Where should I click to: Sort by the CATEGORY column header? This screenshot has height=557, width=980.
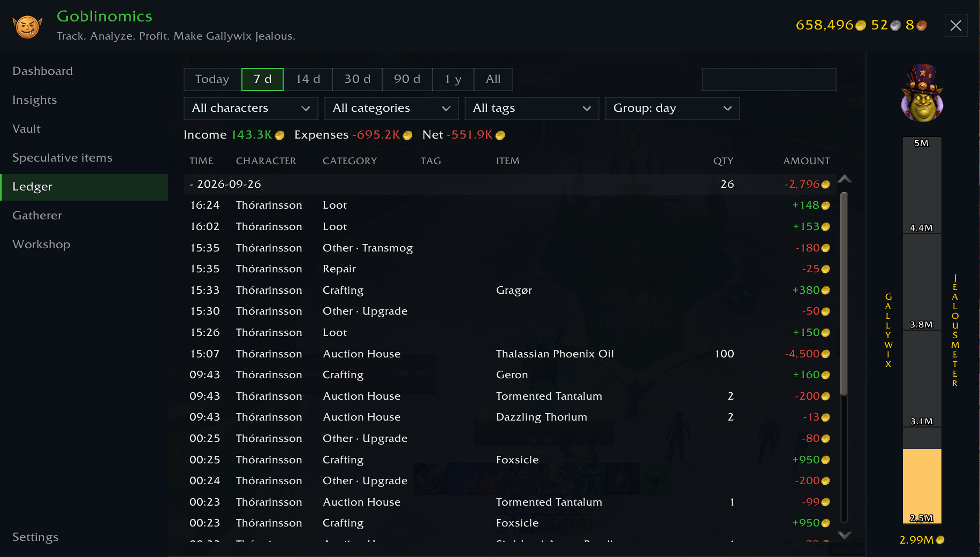(x=350, y=161)
